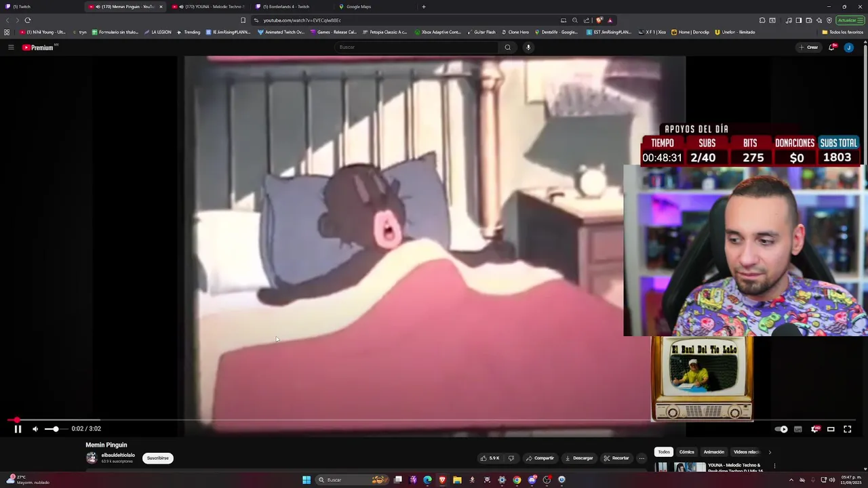The width and height of the screenshot is (868, 488).
Task: Open Xbox Adaptive Cont... bookmark
Action: [437, 32]
